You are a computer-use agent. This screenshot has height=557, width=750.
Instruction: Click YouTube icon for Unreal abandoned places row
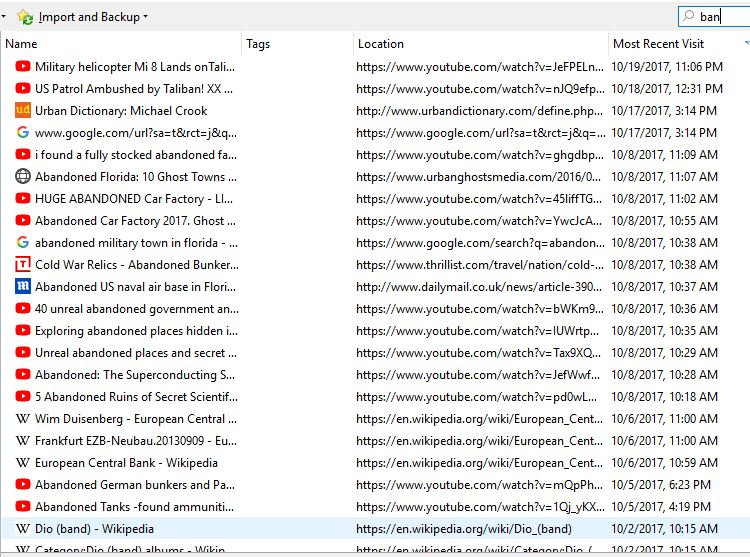point(22,352)
